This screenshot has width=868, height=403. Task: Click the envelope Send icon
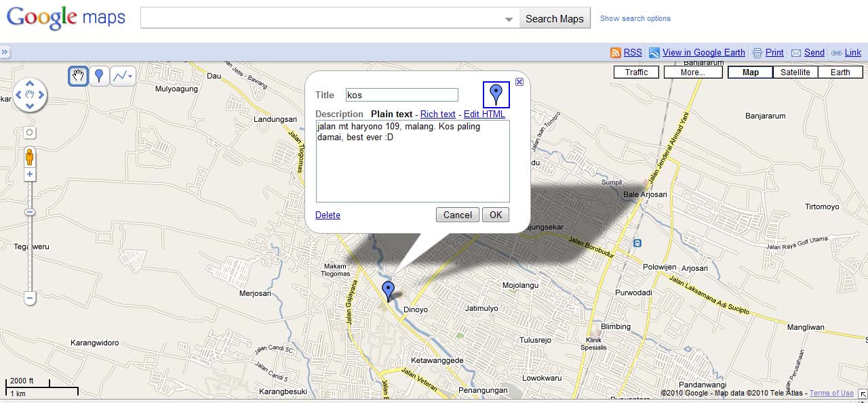[x=796, y=53]
